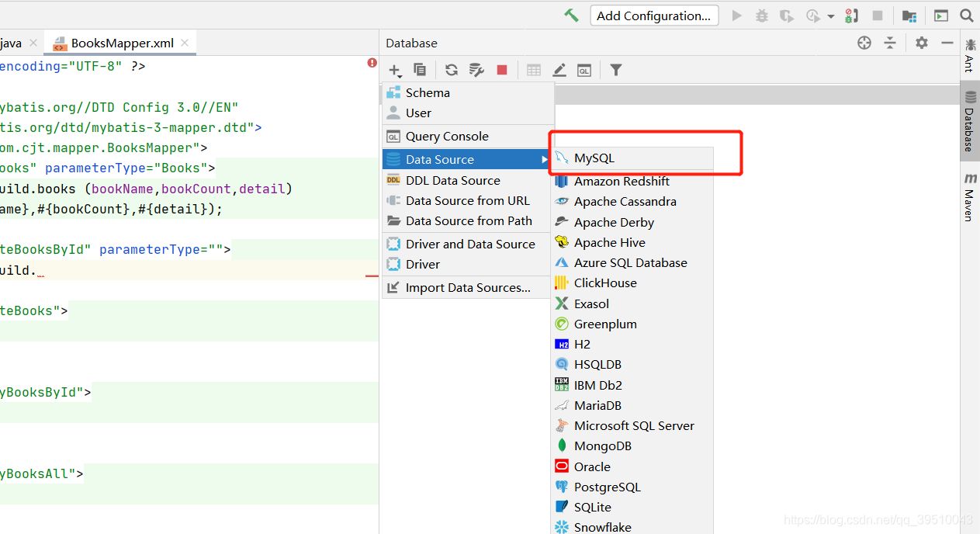Select Snowflake data source
The image size is (980, 534).
[x=632, y=527]
